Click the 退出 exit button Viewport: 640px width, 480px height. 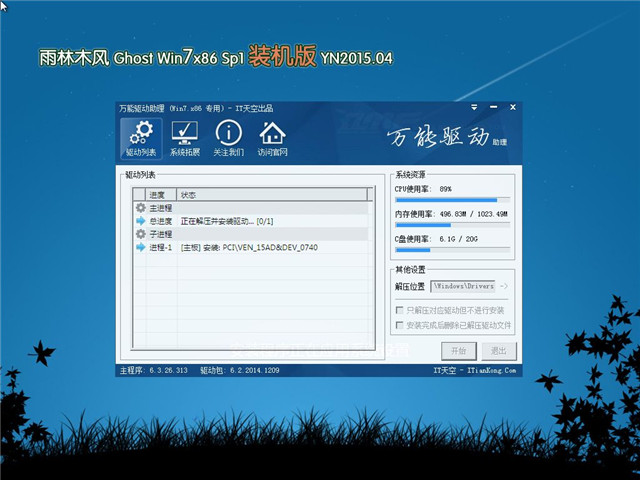(x=499, y=351)
